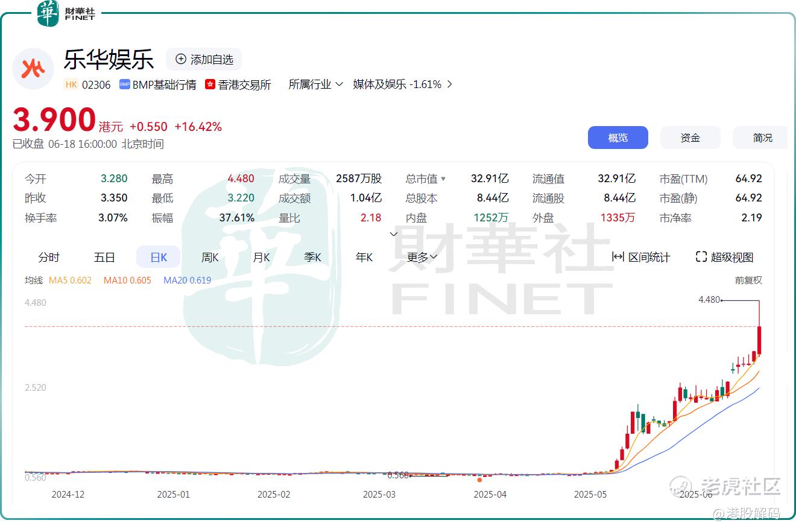The image size is (796, 532).
Task: Click the plus icon in 添加自选
Action: [x=181, y=59]
